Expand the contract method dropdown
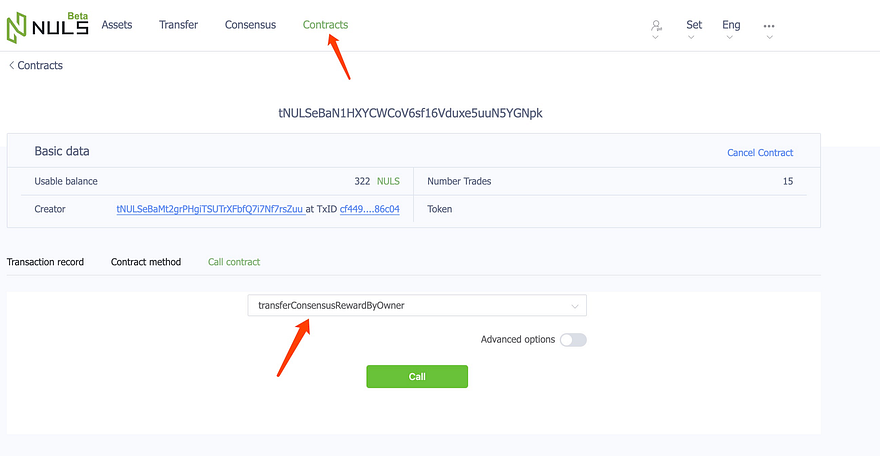Image resolution: width=880 pixels, height=456 pixels. [x=417, y=306]
